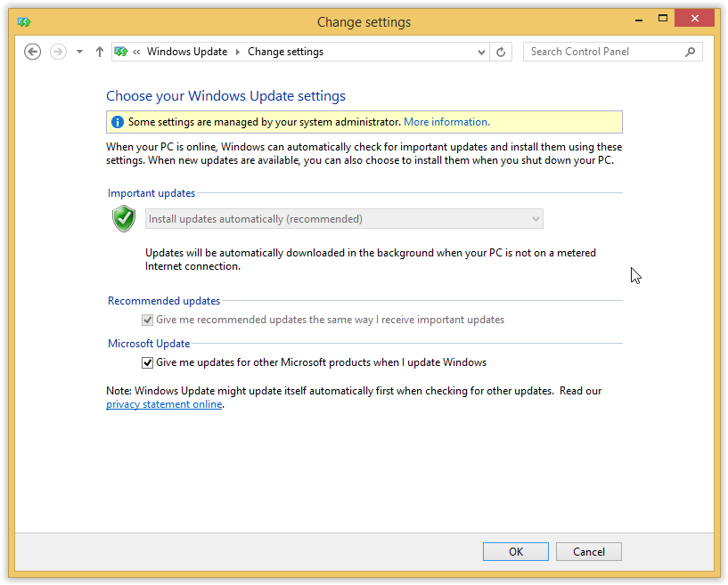Open the Install updates automatically dropdown
The width and height of the screenshot is (728, 585).
point(344,219)
